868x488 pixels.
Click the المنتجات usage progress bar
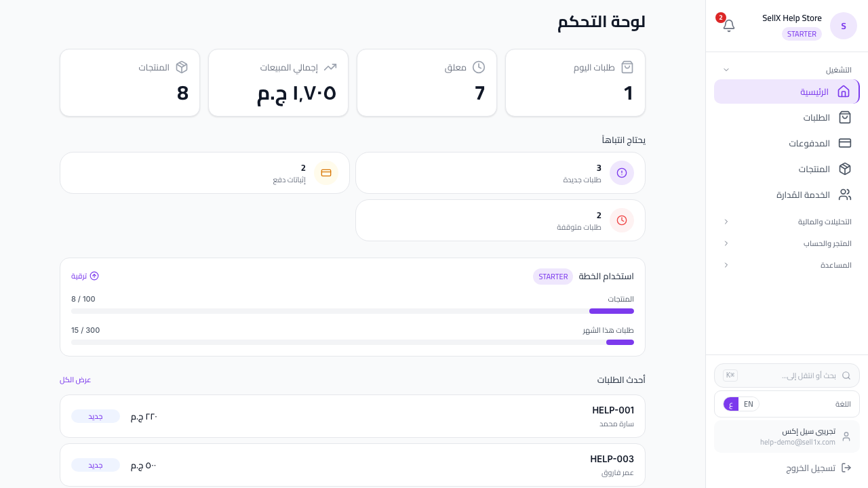[x=353, y=311]
